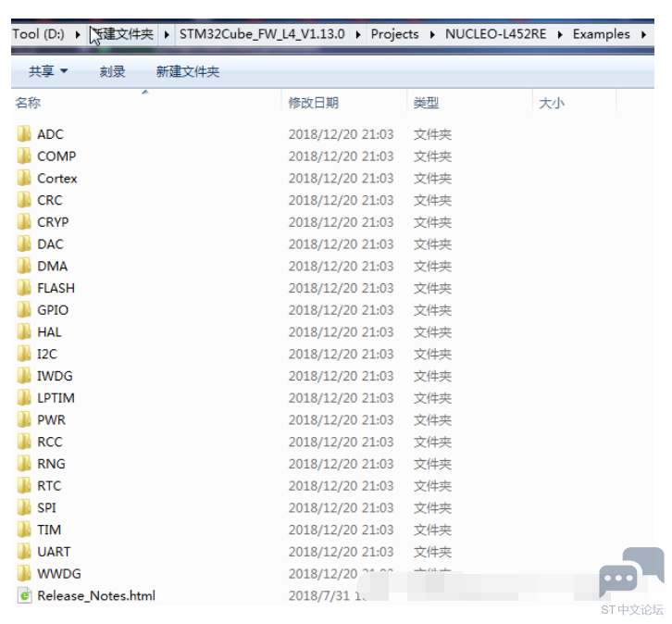Go to NUCLEO-L452RE breadcrumb
The height and width of the screenshot is (624, 672).
(x=496, y=34)
